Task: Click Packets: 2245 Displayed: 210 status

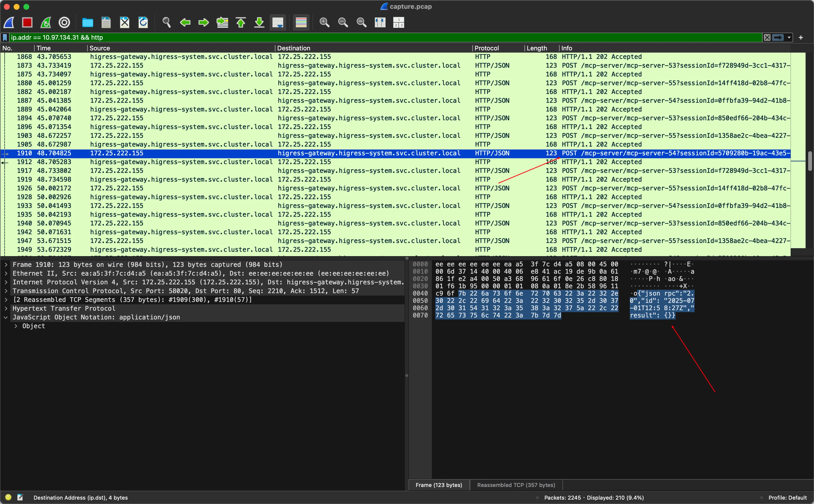Action: [594, 498]
